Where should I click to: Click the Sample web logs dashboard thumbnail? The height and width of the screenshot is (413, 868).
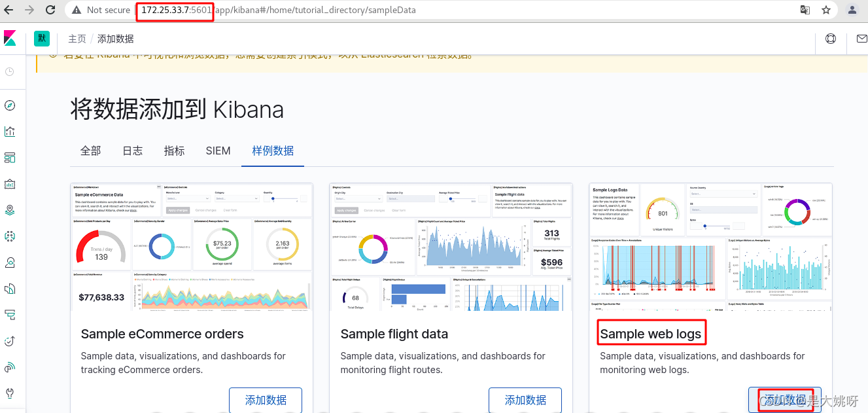pos(710,246)
